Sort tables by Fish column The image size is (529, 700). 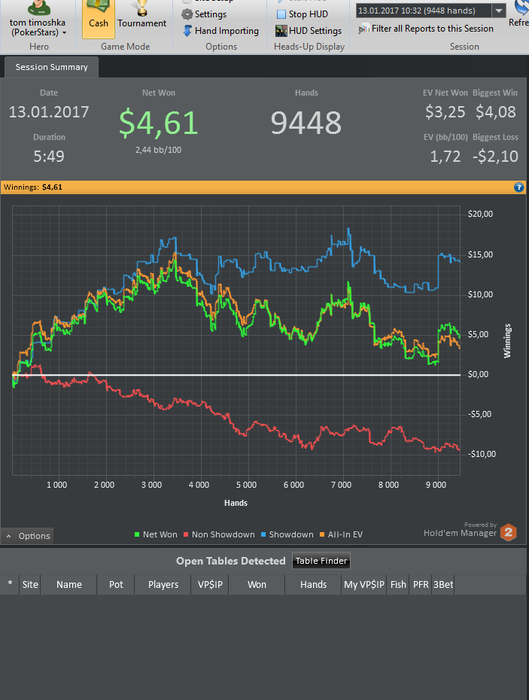click(x=398, y=584)
